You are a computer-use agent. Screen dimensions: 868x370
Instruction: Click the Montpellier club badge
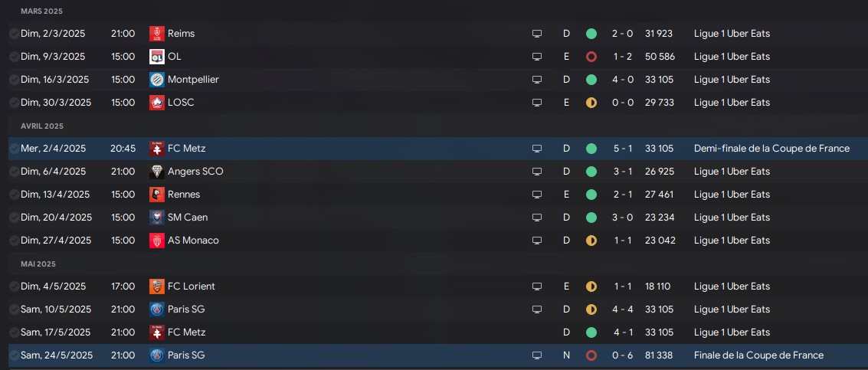[x=156, y=80]
